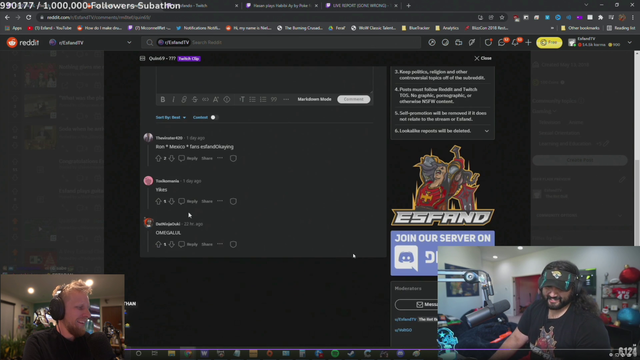Open the Analytics bookmark folder

447,28
